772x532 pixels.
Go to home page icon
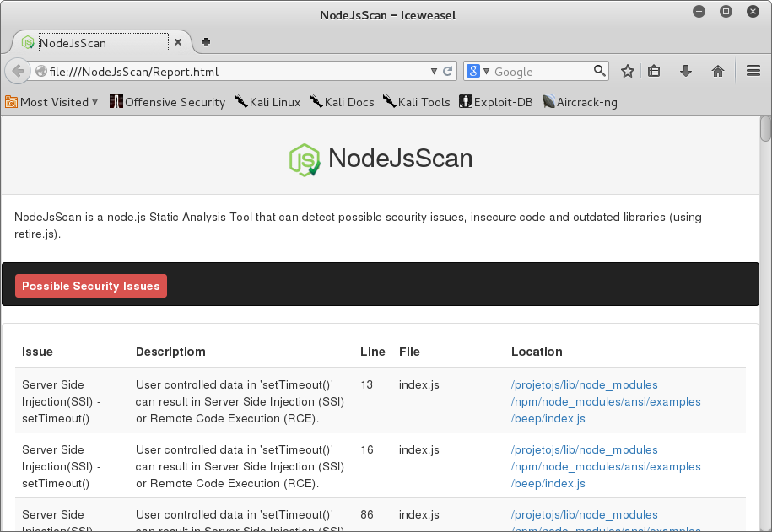718,72
